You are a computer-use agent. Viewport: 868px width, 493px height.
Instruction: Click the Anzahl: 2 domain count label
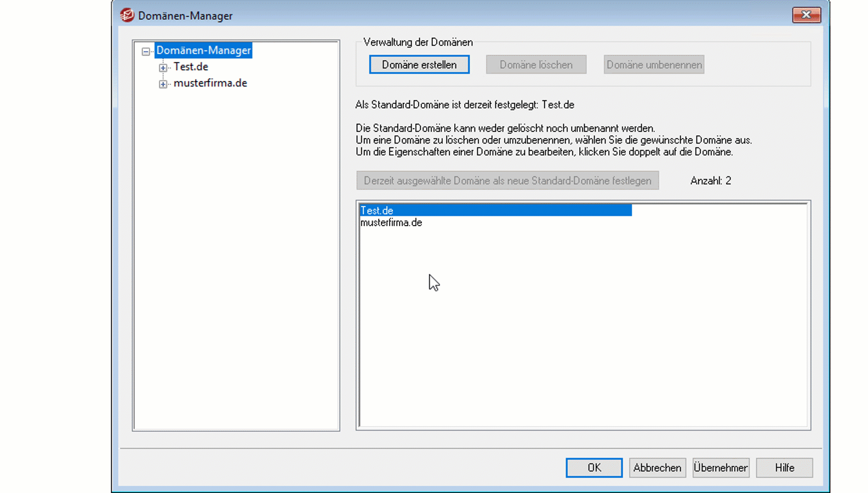[710, 181]
